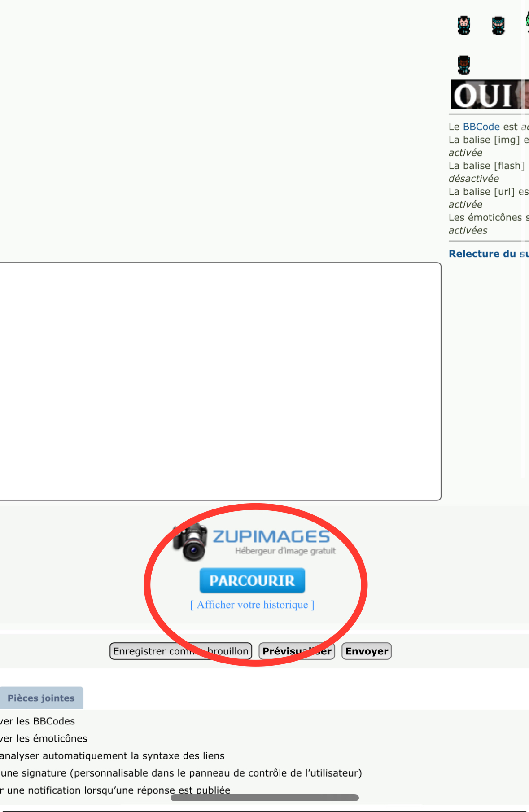Submit the post with Envoyer

[367, 651]
